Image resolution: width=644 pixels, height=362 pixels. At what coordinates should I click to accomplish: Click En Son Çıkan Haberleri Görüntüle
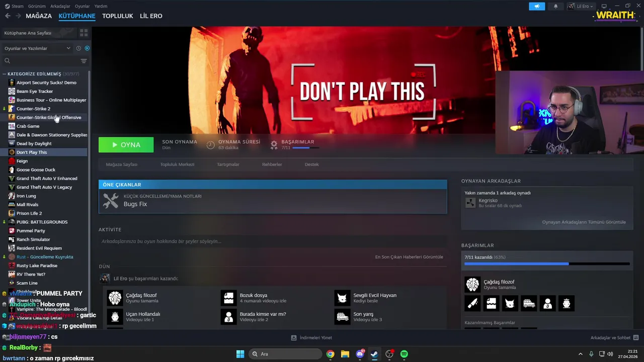coord(409,257)
